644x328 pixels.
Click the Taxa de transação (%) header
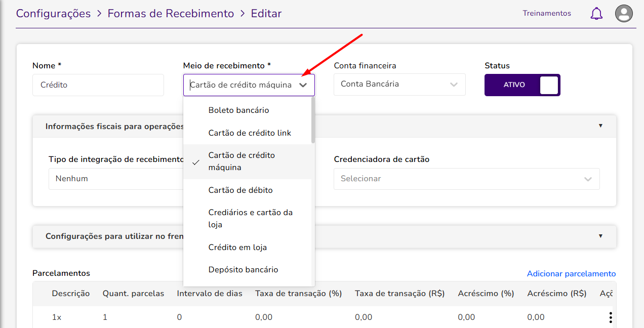click(299, 294)
